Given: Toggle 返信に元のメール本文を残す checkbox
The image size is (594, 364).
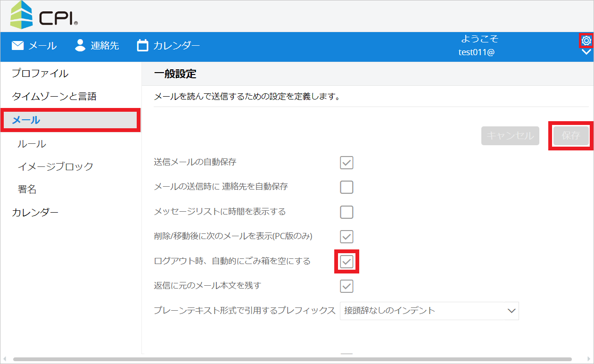Looking at the screenshot, I should click(x=346, y=286).
